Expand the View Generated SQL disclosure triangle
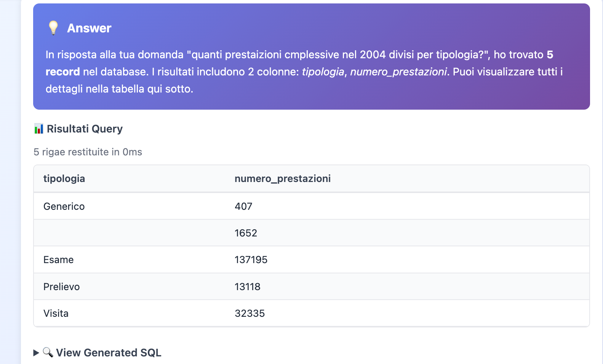The width and height of the screenshot is (603, 364). coord(36,353)
